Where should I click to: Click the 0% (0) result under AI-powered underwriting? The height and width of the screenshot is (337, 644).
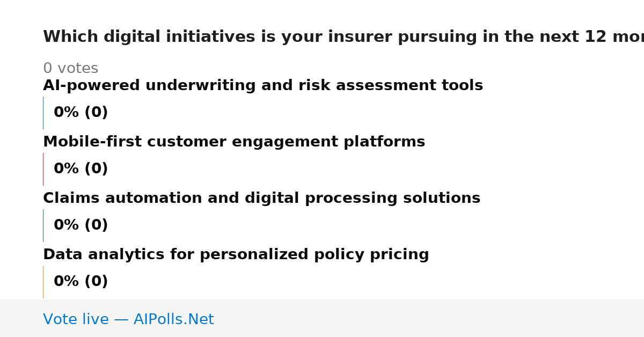81,113
